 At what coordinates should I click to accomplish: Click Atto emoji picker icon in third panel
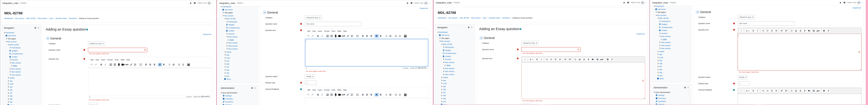(x=575, y=59)
